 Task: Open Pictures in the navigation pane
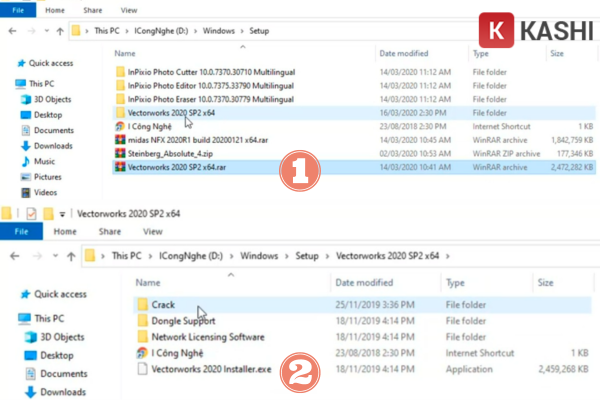pyautogui.click(x=49, y=176)
